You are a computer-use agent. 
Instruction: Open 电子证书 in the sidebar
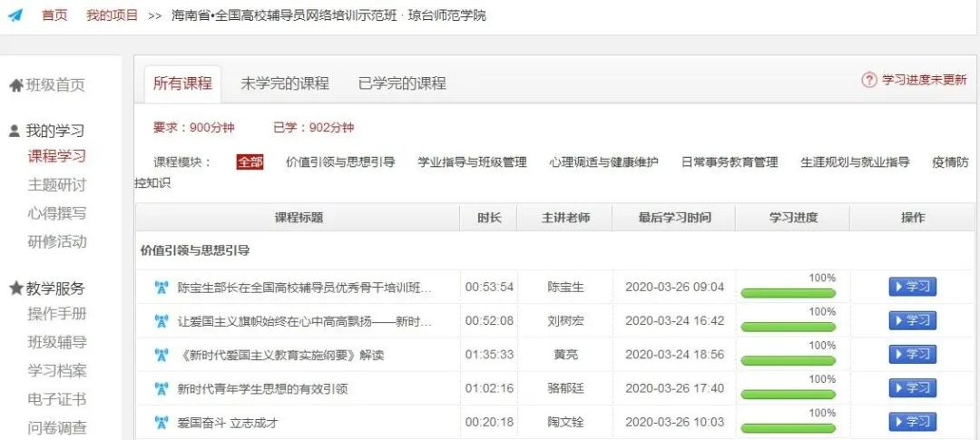pos(57,399)
